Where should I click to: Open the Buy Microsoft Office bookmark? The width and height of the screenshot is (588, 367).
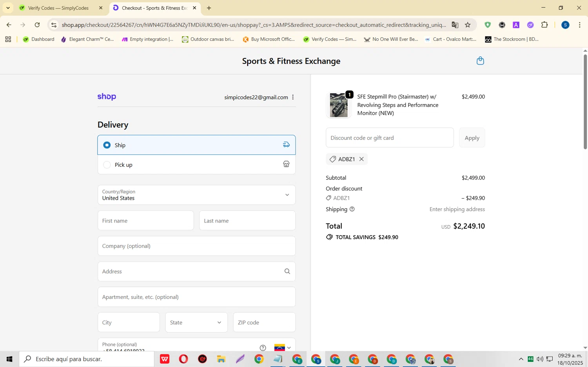[x=269, y=39]
